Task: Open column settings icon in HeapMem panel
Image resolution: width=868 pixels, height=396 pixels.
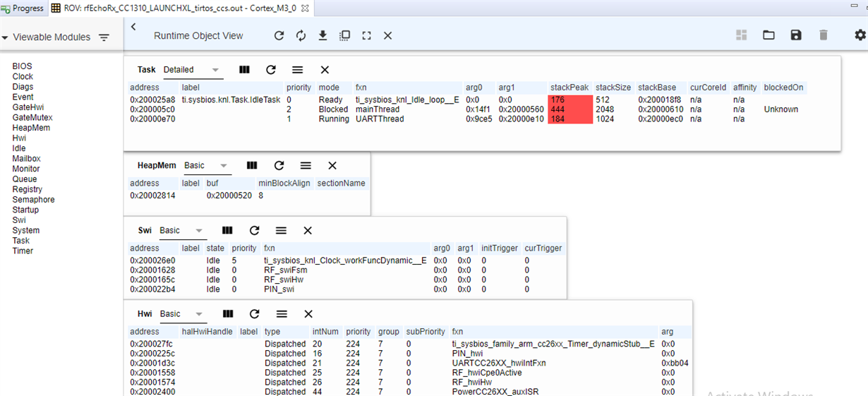Action: (x=252, y=165)
